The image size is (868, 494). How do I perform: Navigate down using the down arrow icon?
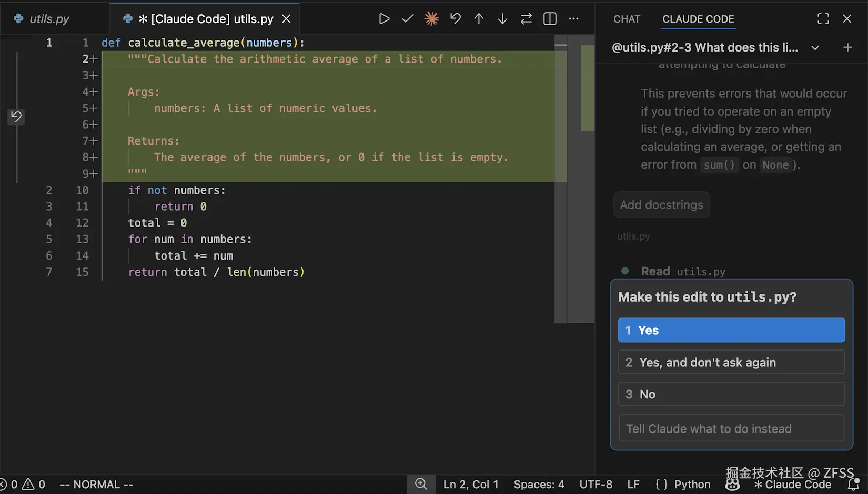pos(502,18)
